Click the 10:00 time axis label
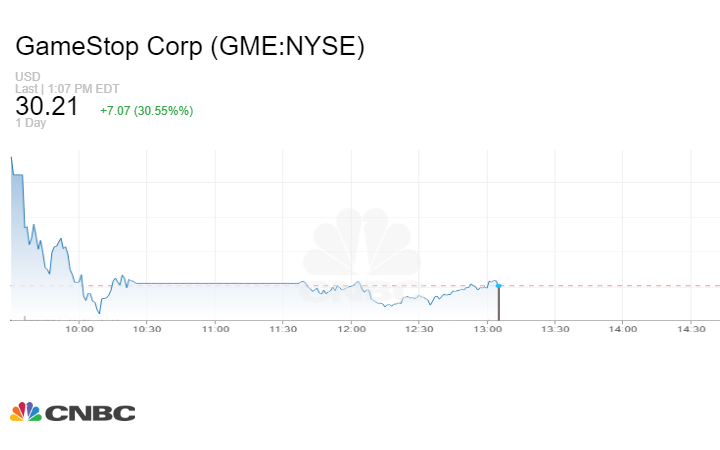This screenshot has height=450, width=720. 79,328
